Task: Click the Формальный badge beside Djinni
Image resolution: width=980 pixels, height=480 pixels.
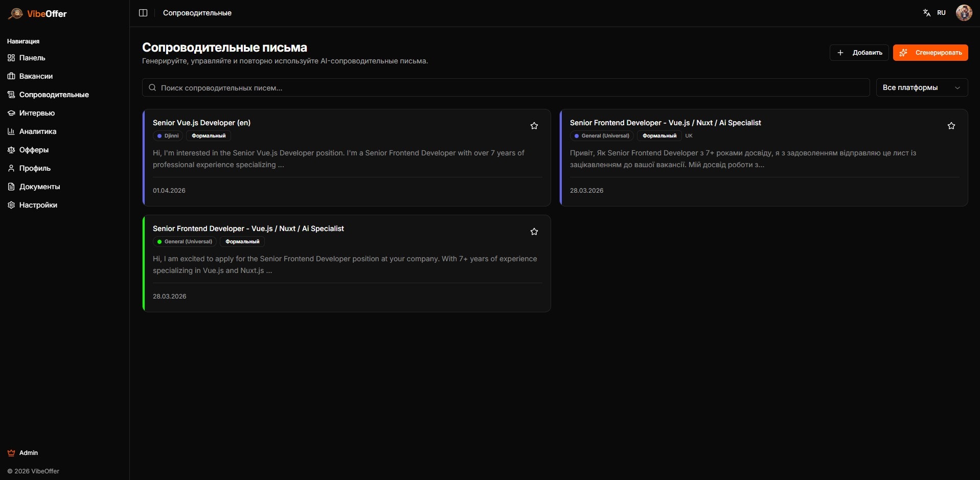Action: pos(209,136)
